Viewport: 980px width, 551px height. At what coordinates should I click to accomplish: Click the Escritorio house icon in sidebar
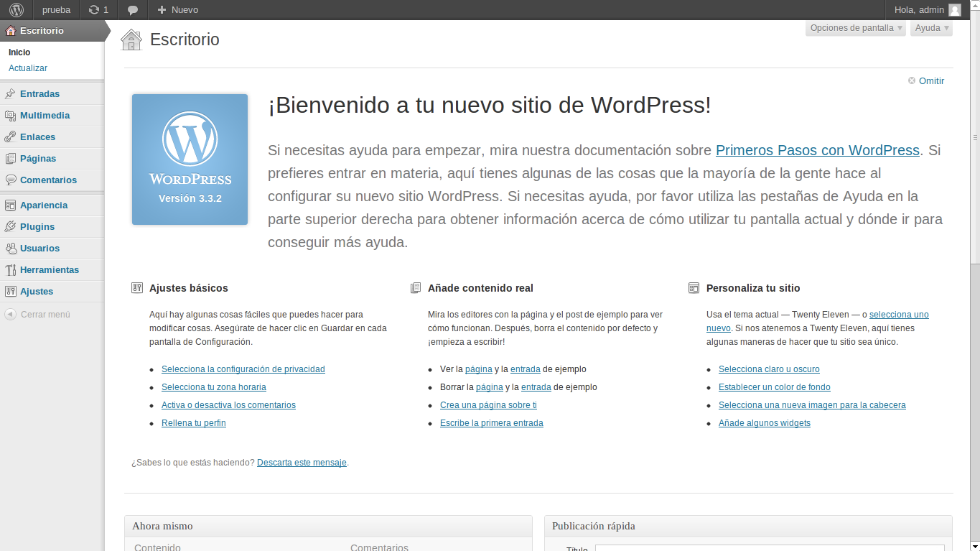coord(11,31)
